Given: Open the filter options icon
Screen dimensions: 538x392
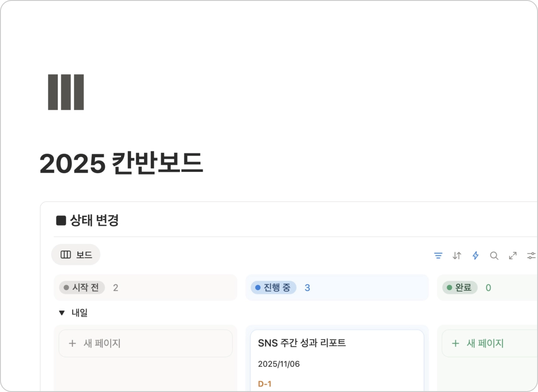Looking at the screenshot, I should (x=438, y=256).
